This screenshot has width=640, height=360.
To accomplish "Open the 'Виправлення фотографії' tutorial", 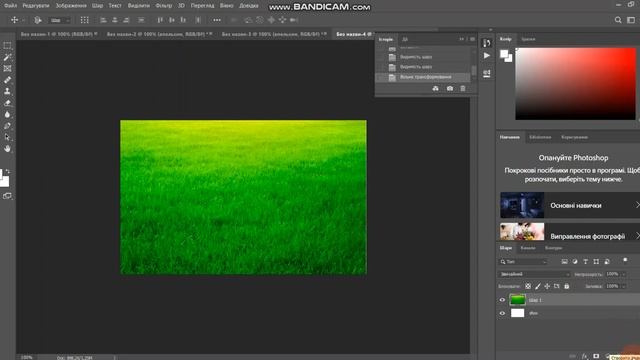I will [570, 232].
